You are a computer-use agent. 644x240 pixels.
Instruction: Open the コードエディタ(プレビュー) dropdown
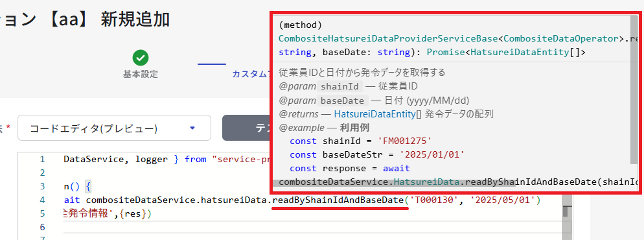(x=114, y=128)
